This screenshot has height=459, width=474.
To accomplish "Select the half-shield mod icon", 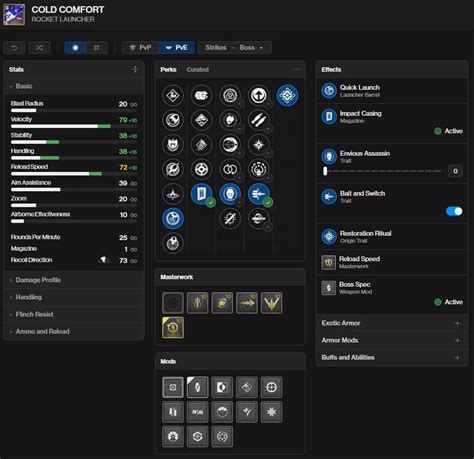I will pos(222,387).
